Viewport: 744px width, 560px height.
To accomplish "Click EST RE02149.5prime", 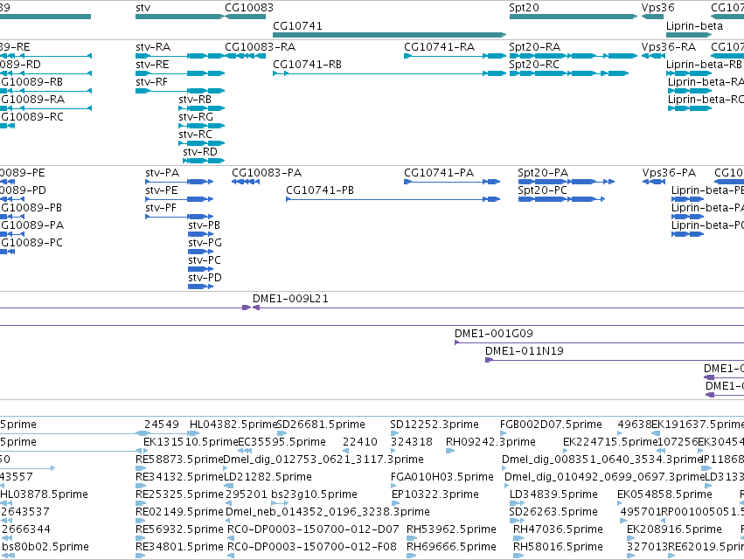I will [x=179, y=512].
